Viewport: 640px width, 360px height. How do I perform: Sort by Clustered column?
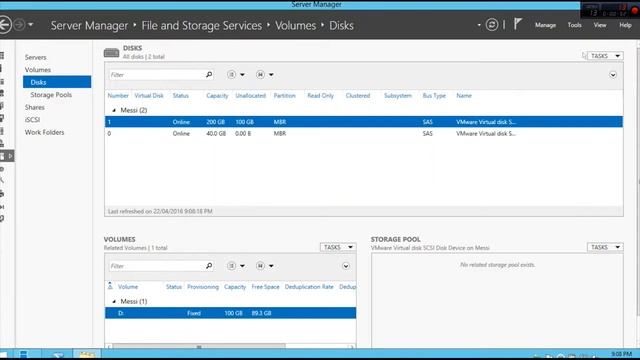[358, 96]
